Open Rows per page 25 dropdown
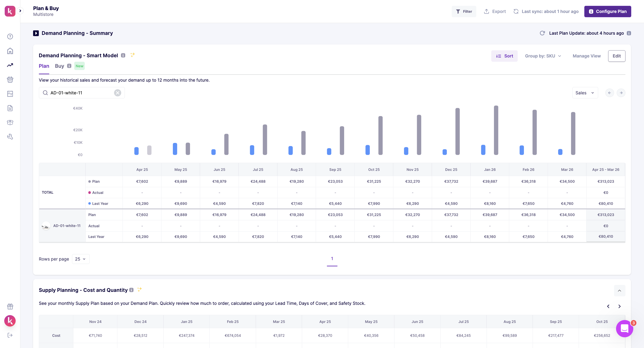The image size is (644, 348). pos(80,259)
